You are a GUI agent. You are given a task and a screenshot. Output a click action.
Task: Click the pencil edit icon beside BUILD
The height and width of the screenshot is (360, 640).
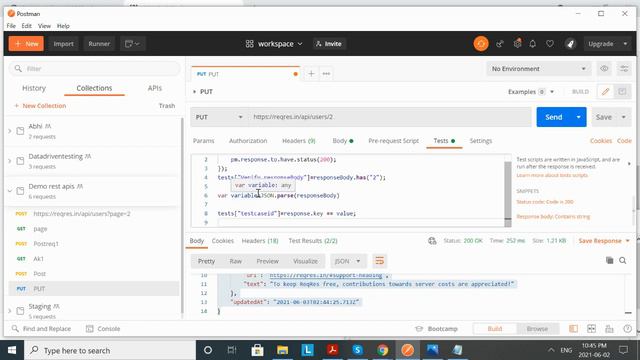click(x=605, y=91)
